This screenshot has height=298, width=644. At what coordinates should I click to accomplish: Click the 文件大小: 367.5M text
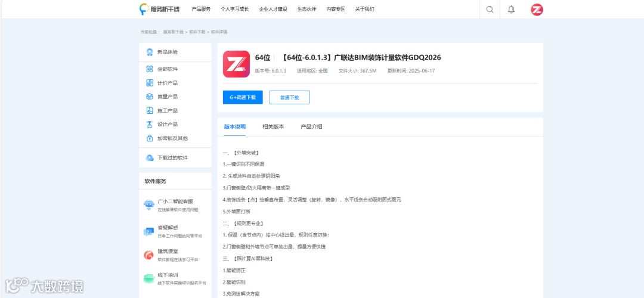pos(357,70)
